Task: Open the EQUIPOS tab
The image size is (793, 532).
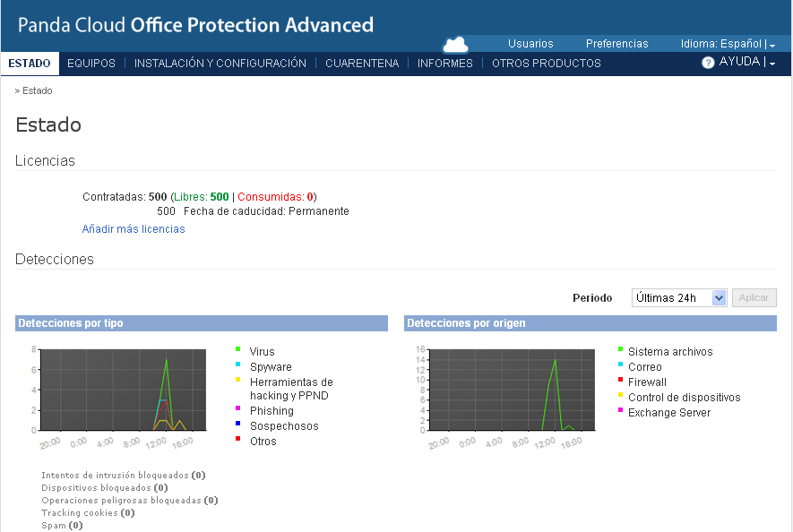Action: pos(91,64)
